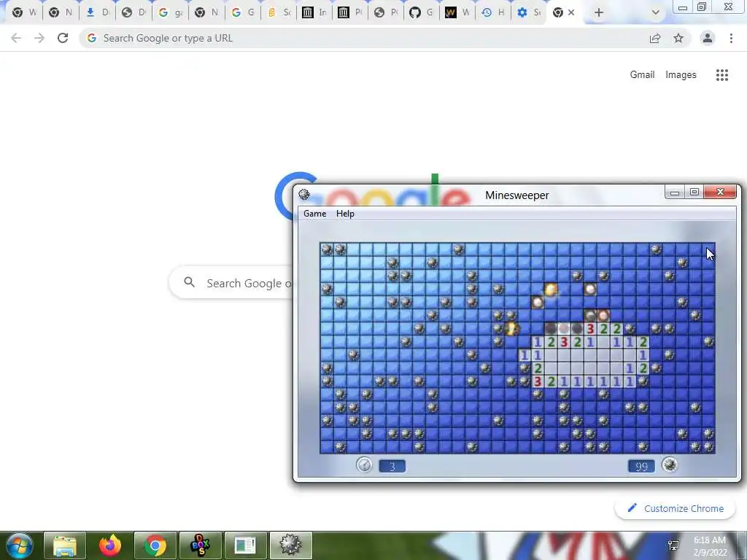Open the Gmail link
This screenshot has width=747, height=560.
tap(642, 75)
